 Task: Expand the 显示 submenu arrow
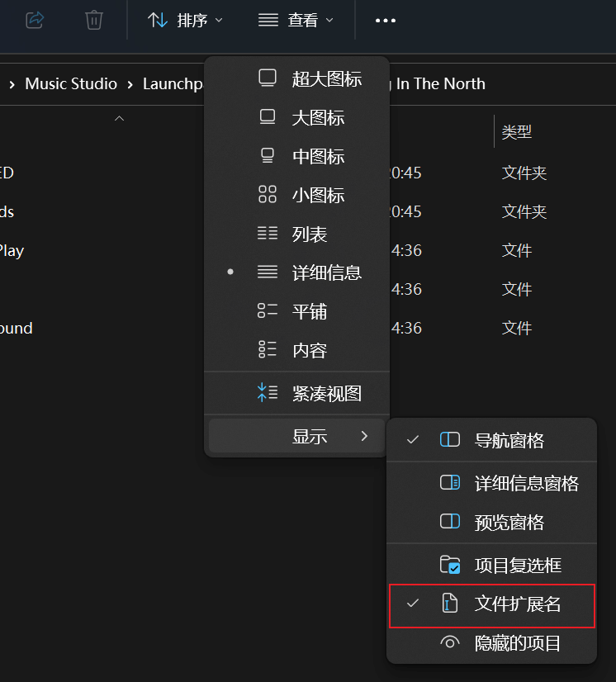[x=364, y=436]
